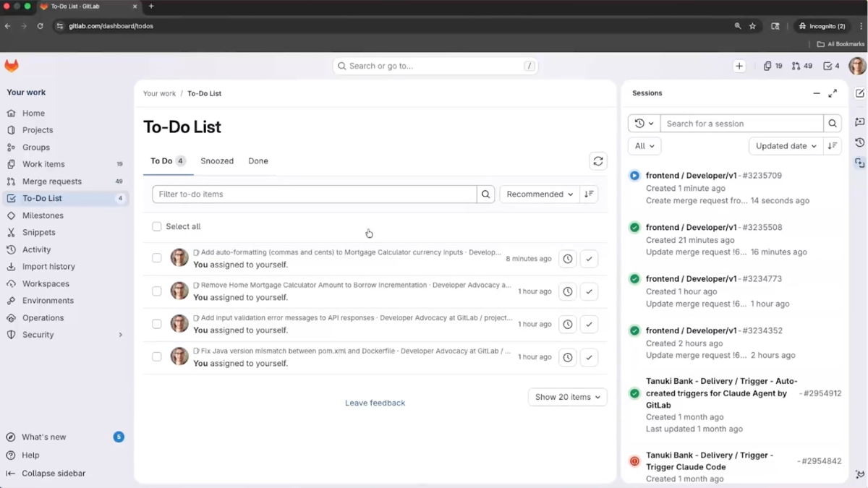The image size is (868, 488).
Task: Click the GitLab tanuki logo
Action: pyautogui.click(x=12, y=66)
